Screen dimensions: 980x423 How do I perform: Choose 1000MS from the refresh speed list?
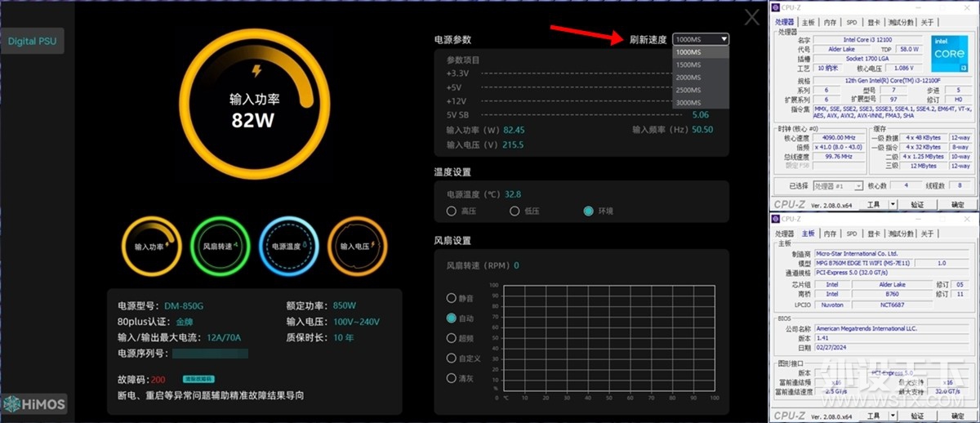701,52
